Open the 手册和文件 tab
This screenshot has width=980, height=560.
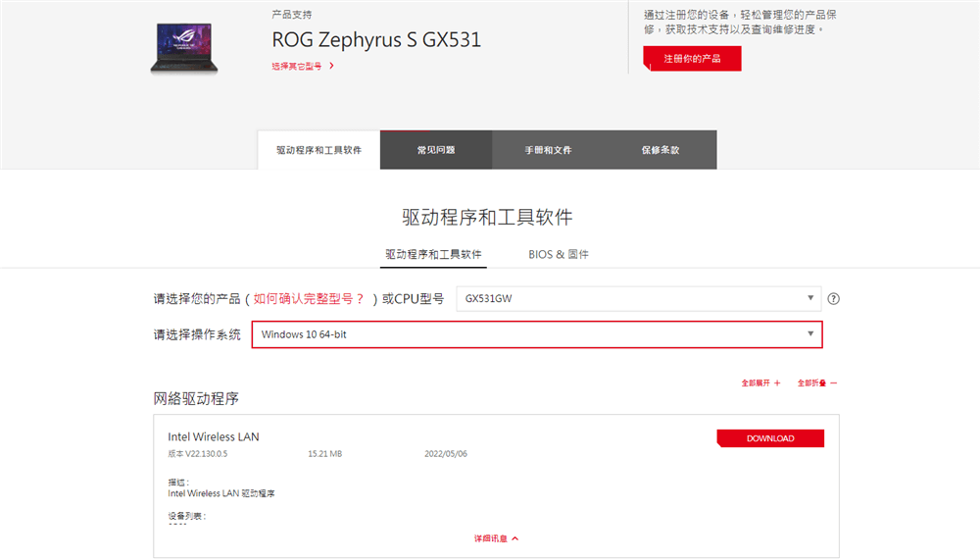[548, 150]
